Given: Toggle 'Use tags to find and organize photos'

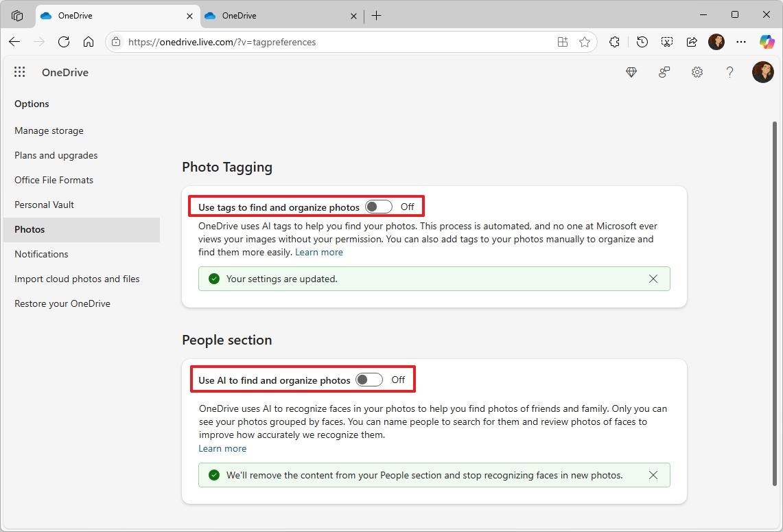Looking at the screenshot, I should point(379,207).
